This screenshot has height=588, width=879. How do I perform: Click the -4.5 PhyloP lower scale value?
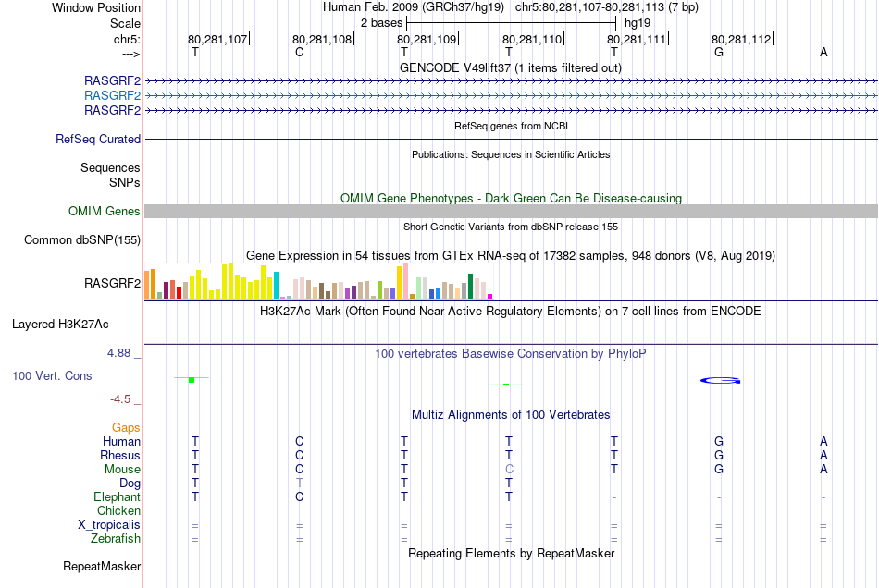pyautogui.click(x=120, y=399)
